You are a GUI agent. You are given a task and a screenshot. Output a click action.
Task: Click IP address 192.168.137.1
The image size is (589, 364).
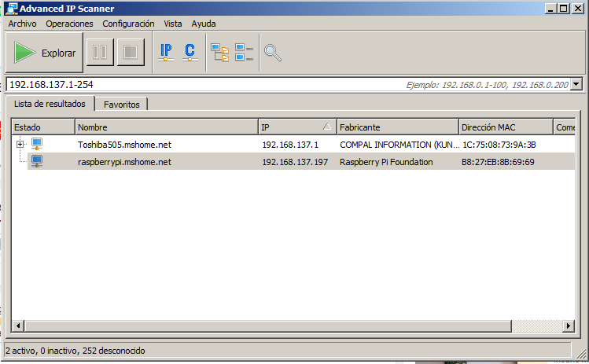point(290,145)
